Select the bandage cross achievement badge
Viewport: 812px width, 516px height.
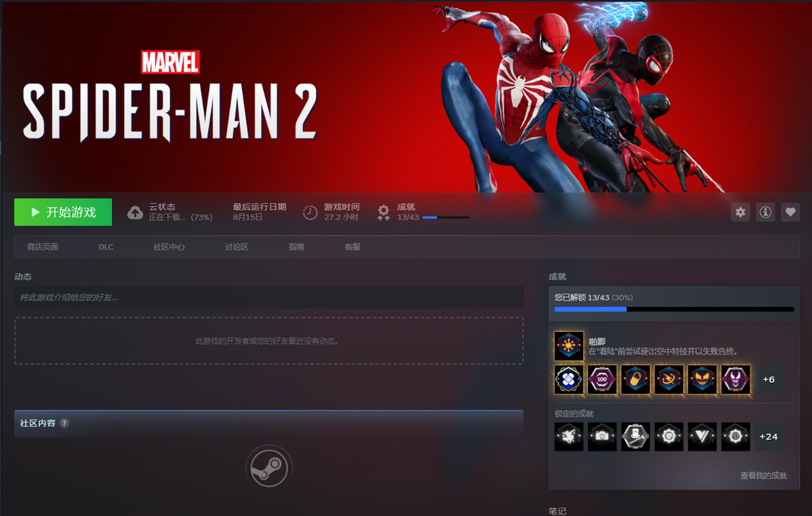coord(568,379)
